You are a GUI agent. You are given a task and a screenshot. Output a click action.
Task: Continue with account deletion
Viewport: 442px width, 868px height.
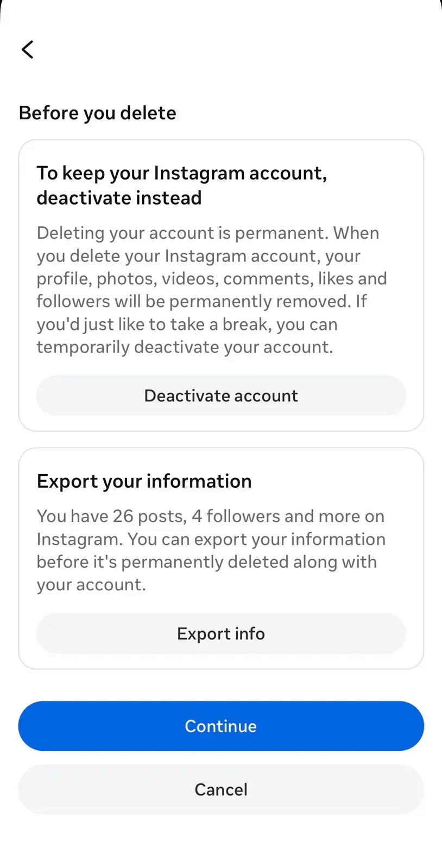[x=221, y=726]
